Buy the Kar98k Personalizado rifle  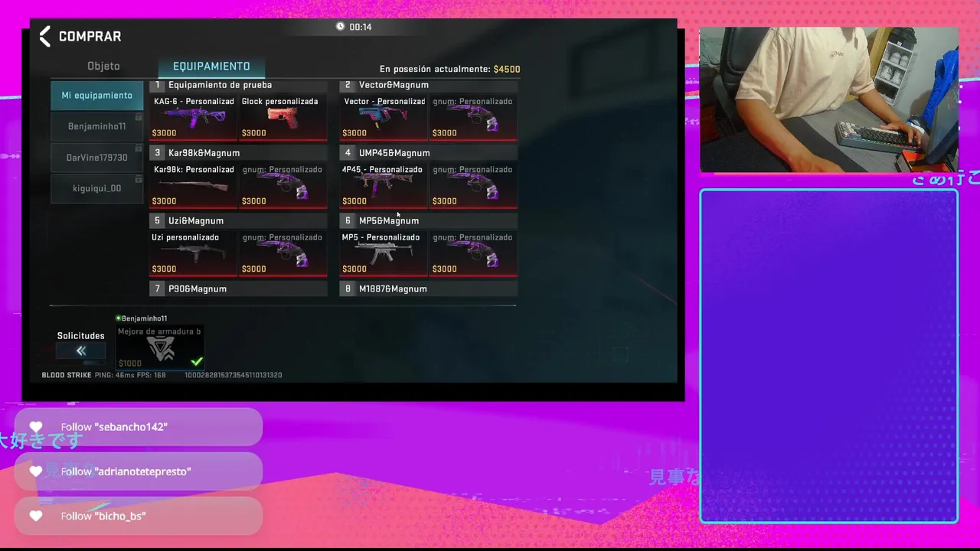point(194,185)
